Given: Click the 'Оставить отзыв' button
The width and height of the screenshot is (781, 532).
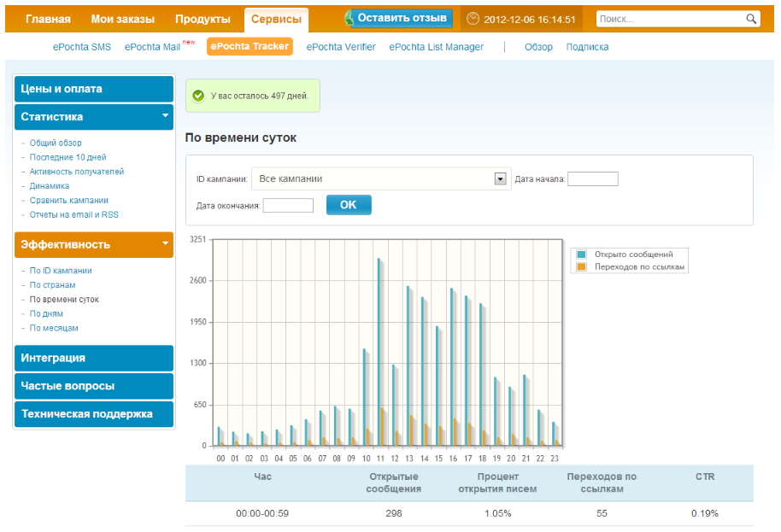Looking at the screenshot, I should (402, 18).
